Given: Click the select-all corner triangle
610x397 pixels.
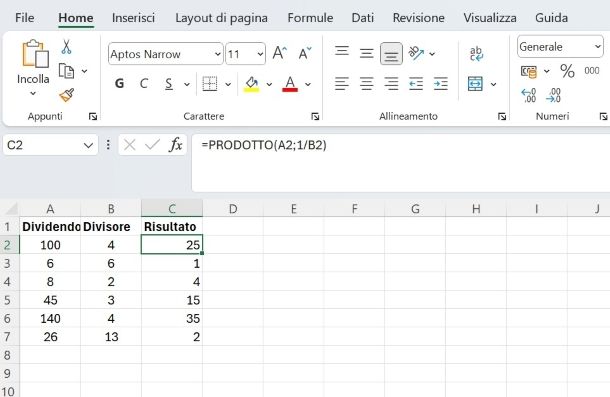Looking at the screenshot, I should 11,209.
